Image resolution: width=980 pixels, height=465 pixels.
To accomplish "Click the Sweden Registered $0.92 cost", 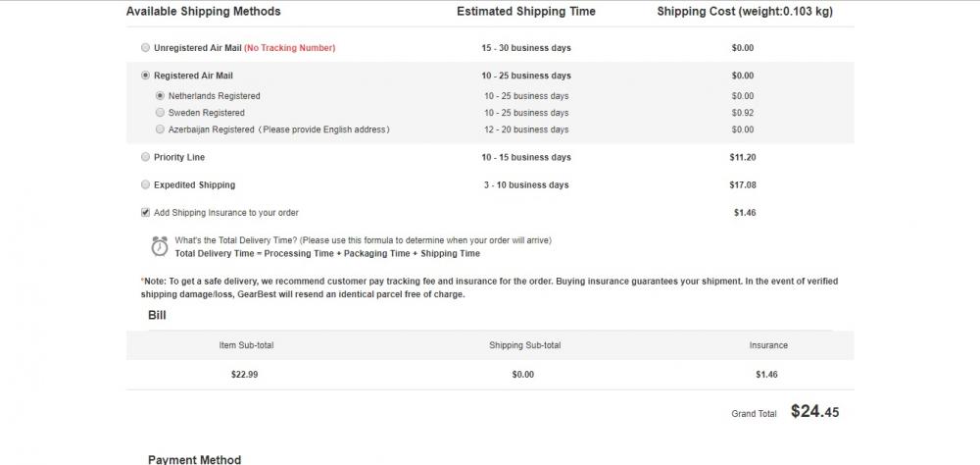I will [743, 113].
